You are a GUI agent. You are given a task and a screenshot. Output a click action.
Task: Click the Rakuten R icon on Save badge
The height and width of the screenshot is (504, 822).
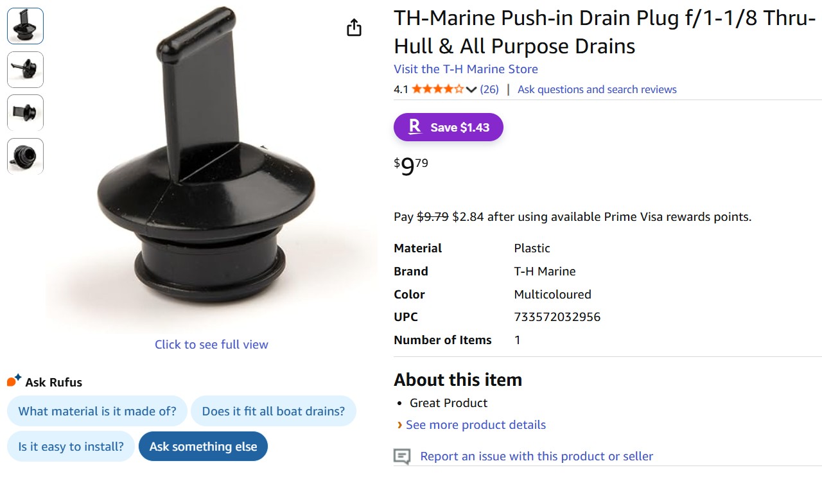[415, 127]
